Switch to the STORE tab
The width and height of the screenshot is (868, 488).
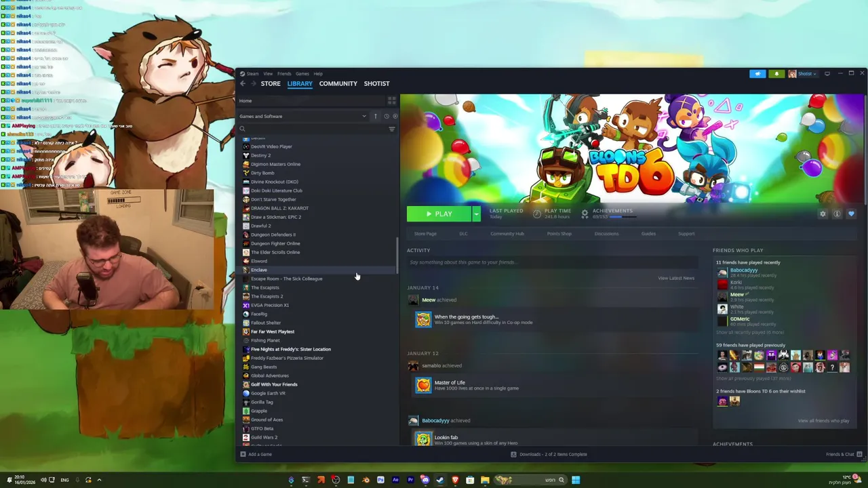271,83
